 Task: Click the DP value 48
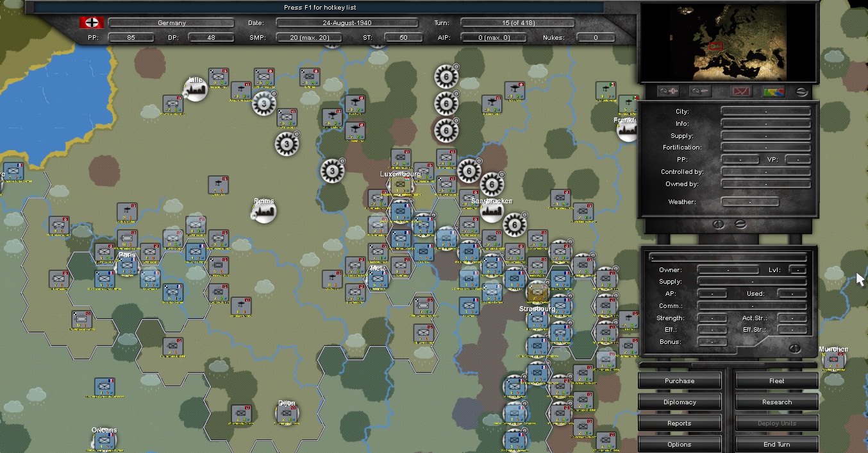(211, 38)
